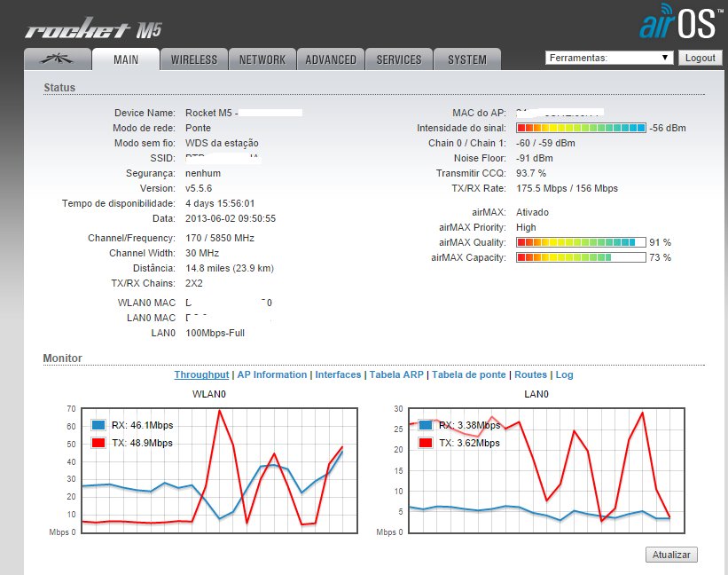
Task: Click the airMAX Ativado value
Action: 533,212
